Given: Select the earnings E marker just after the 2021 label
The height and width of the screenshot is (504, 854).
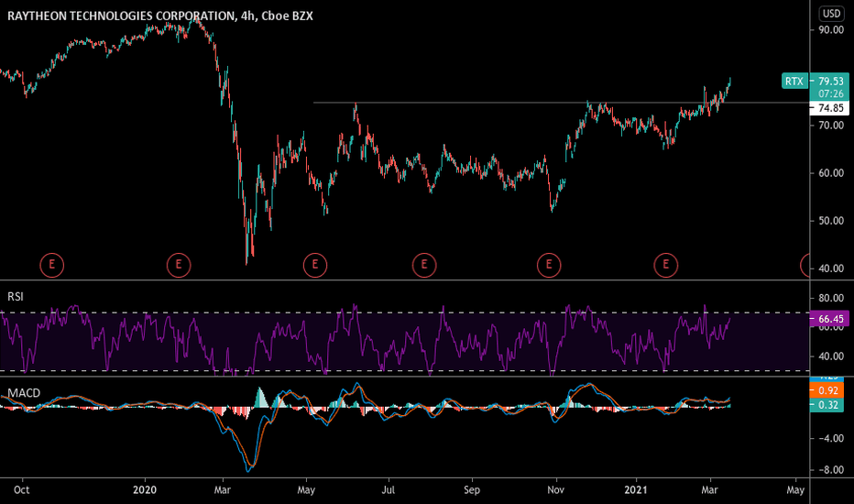Looking at the screenshot, I should point(665,266).
